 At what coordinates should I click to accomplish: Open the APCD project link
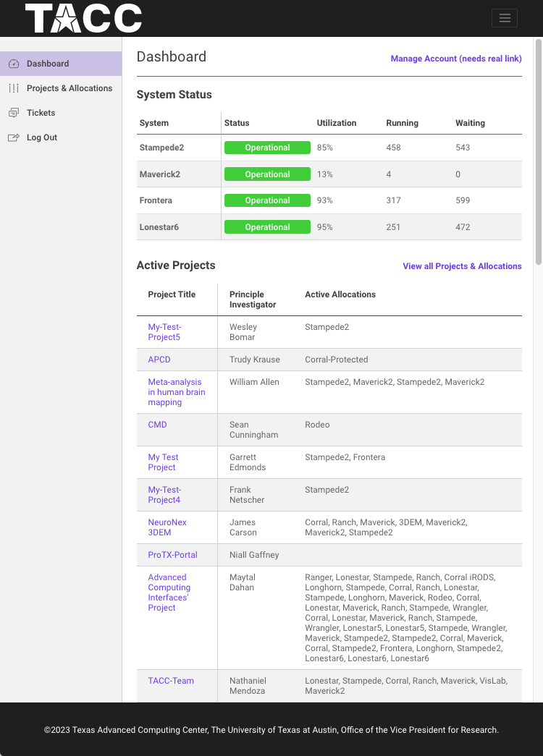click(x=159, y=360)
